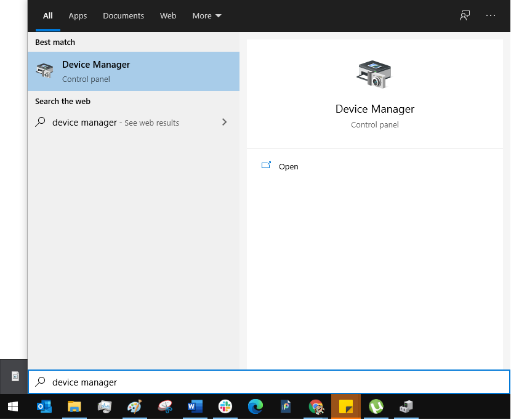Open uTorrent from the taskbar
The height and width of the screenshot is (420, 511).
click(376, 406)
